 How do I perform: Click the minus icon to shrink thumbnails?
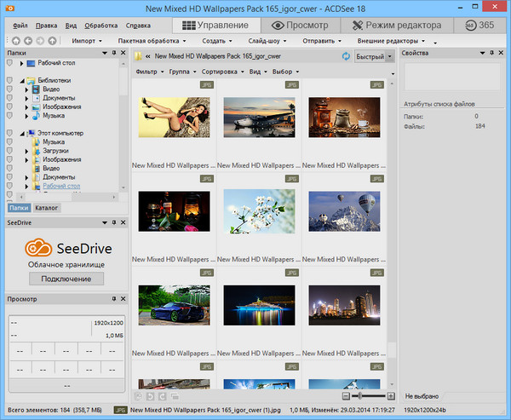coord(346,396)
